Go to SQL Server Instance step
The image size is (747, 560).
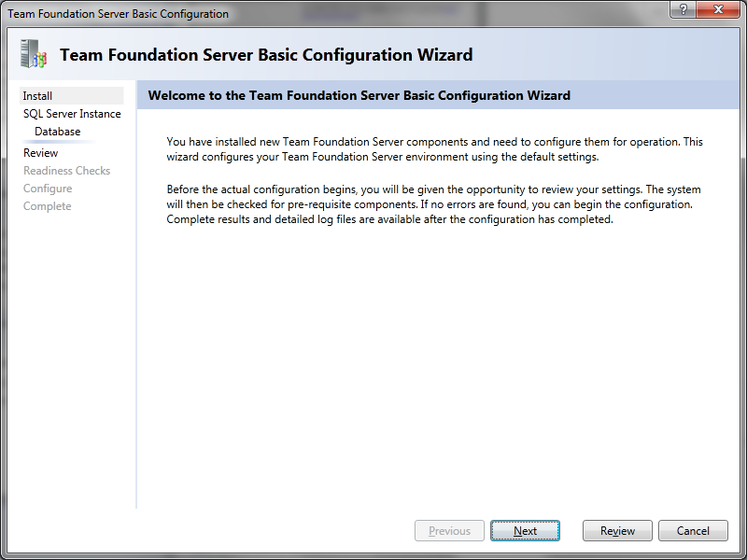tap(72, 114)
